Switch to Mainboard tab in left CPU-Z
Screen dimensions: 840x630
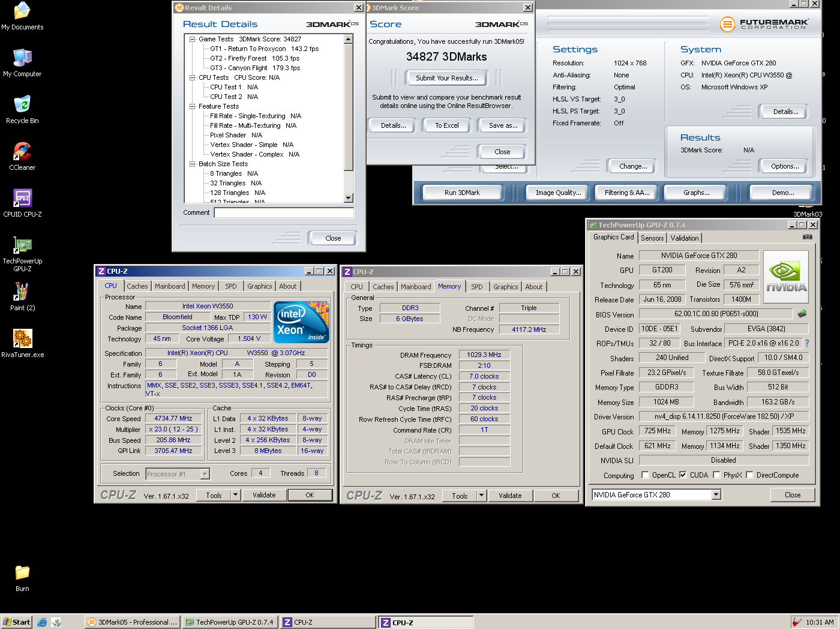[170, 286]
